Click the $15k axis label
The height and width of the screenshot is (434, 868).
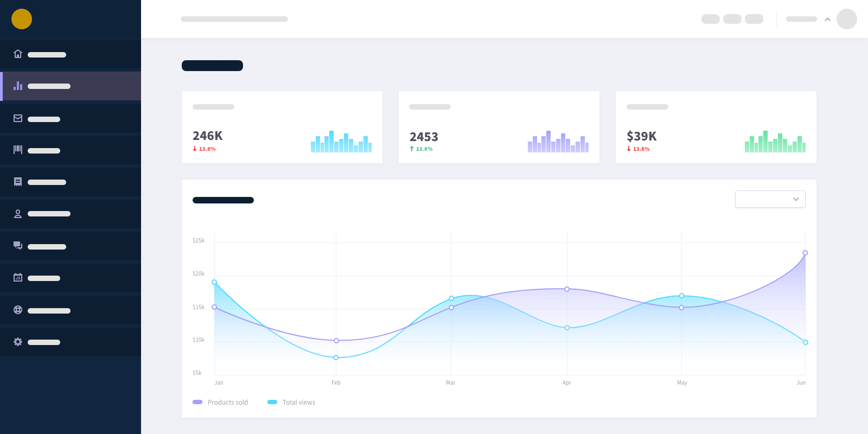click(199, 307)
